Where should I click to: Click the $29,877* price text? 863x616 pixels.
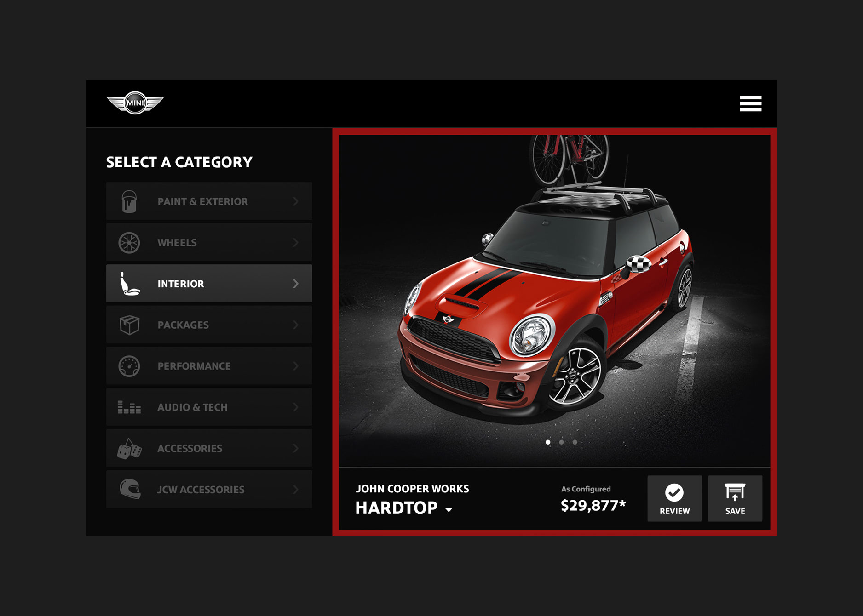click(593, 506)
